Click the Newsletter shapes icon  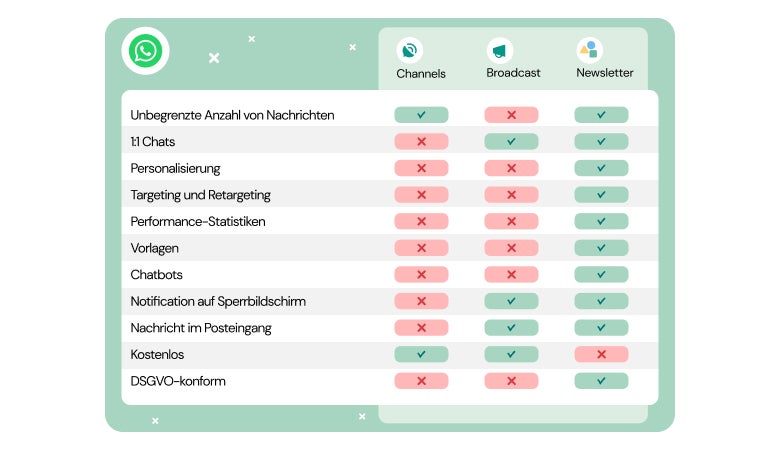tap(589, 49)
